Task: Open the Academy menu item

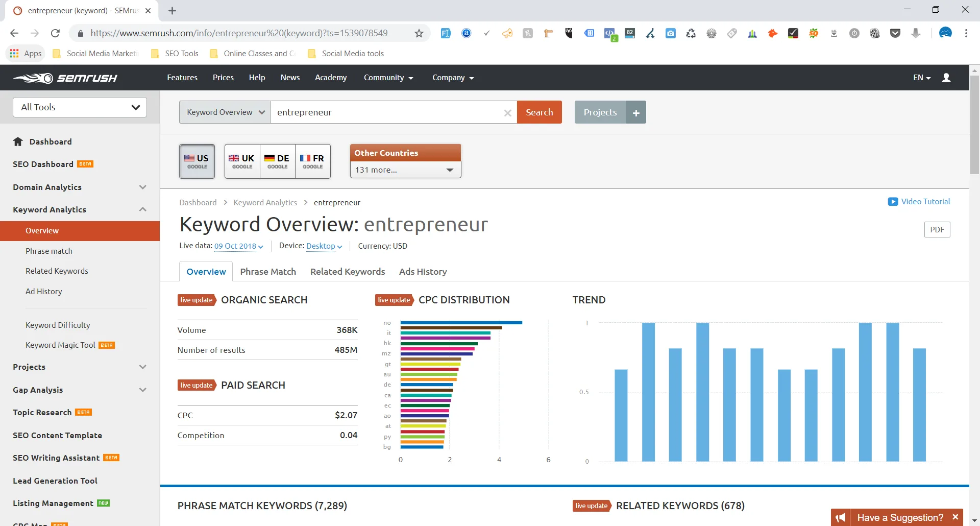Action: coord(331,77)
